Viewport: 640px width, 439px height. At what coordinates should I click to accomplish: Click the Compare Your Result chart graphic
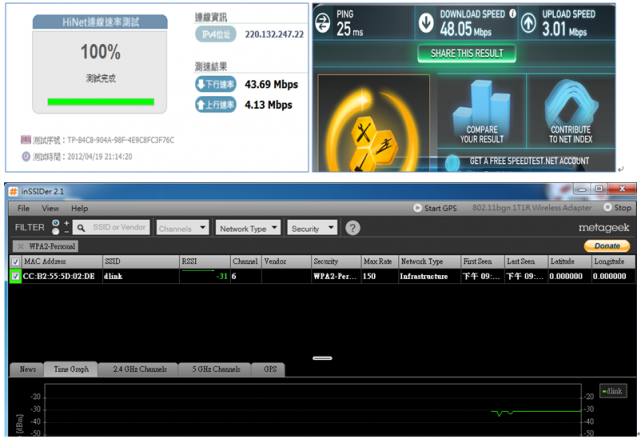(482, 112)
